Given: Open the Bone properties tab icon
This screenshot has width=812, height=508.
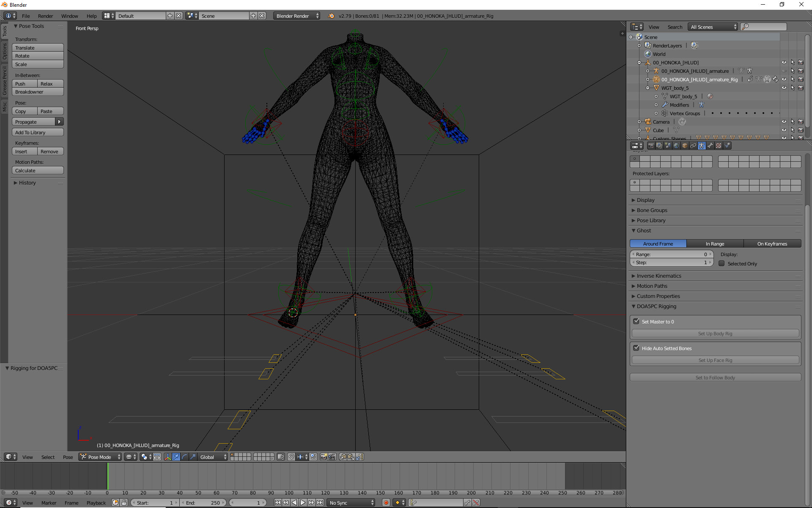Looking at the screenshot, I should (710, 146).
